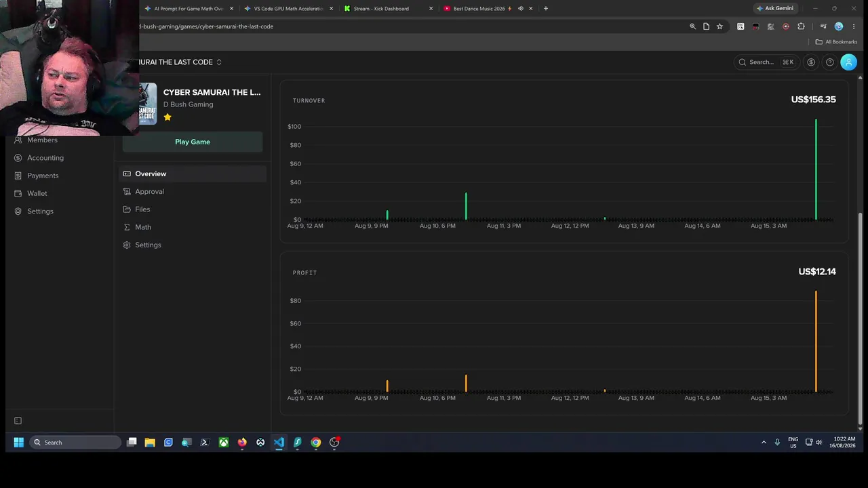The image size is (868, 488).
Task: Open the Members section icon in sidebar
Action: point(18,140)
